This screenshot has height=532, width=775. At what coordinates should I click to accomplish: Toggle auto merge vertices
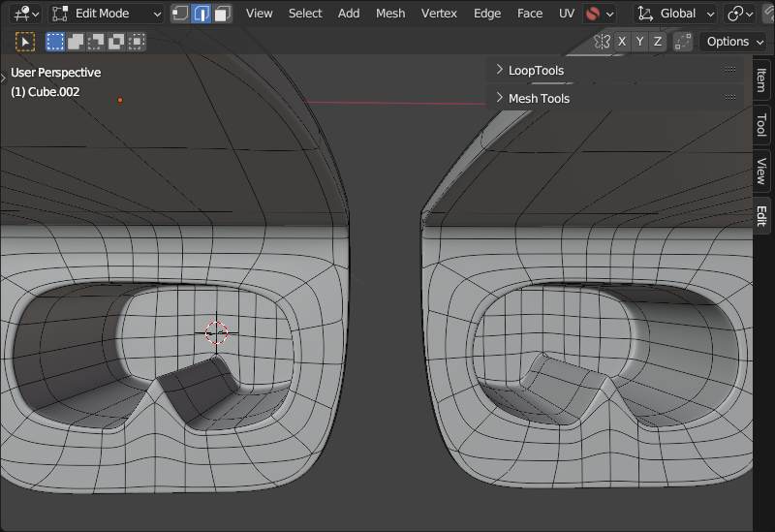[x=683, y=42]
